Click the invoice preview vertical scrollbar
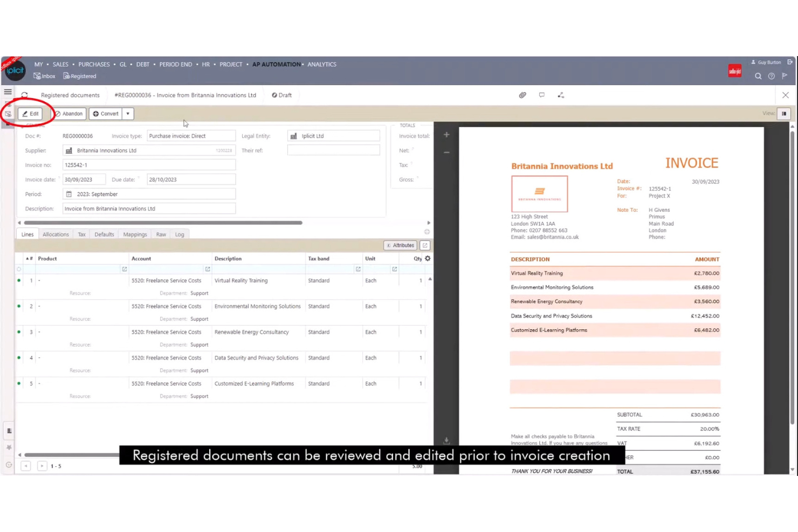Image resolution: width=798 pixels, height=532 pixels. 792,278
